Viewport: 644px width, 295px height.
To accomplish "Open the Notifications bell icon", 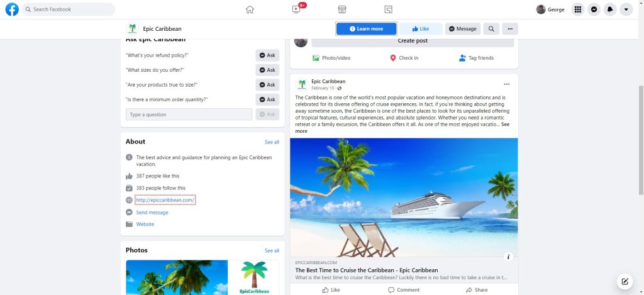I will [x=610, y=9].
